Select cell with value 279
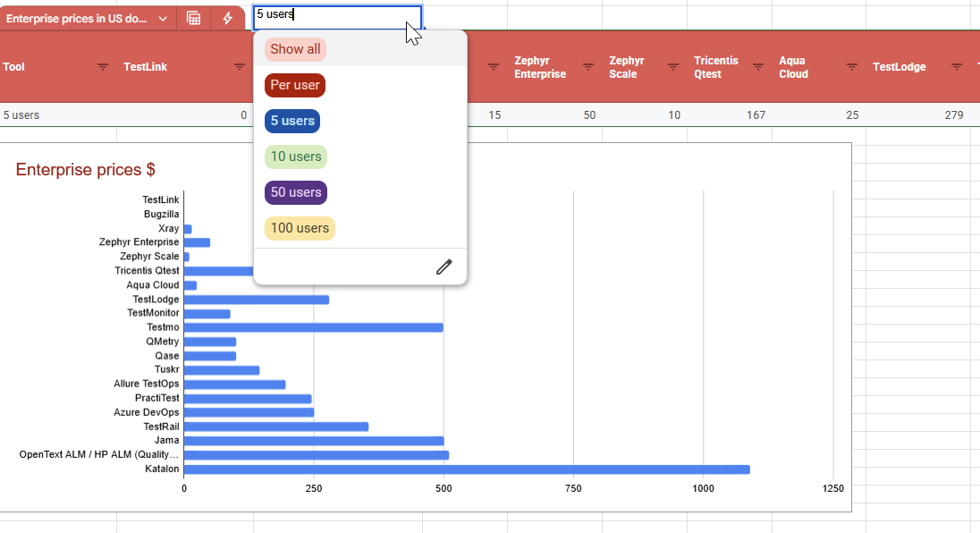 pyautogui.click(x=954, y=115)
